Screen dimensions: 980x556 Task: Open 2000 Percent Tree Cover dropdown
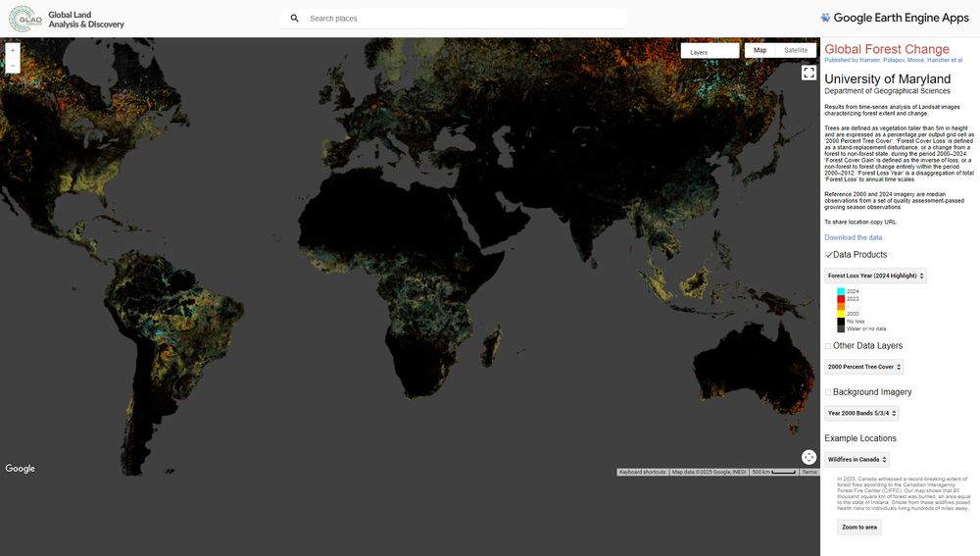coord(864,367)
